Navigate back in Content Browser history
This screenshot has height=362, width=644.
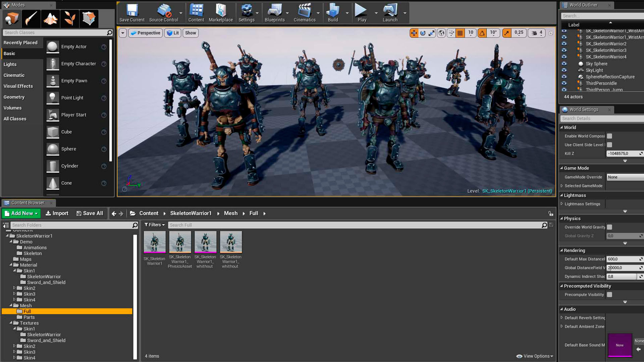(x=114, y=214)
